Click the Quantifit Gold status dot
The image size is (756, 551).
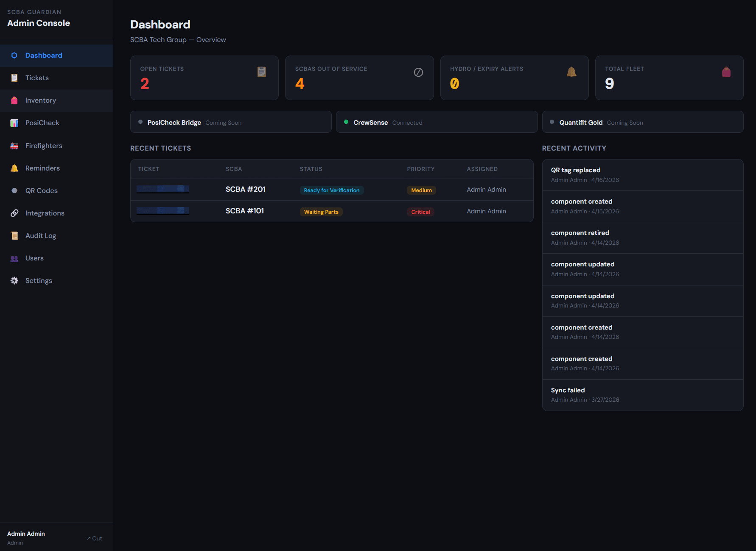tap(552, 122)
